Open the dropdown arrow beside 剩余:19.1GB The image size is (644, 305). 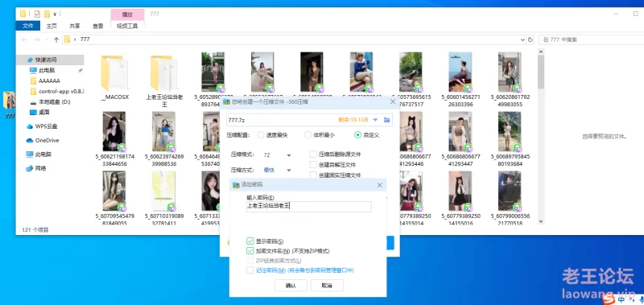(x=375, y=120)
